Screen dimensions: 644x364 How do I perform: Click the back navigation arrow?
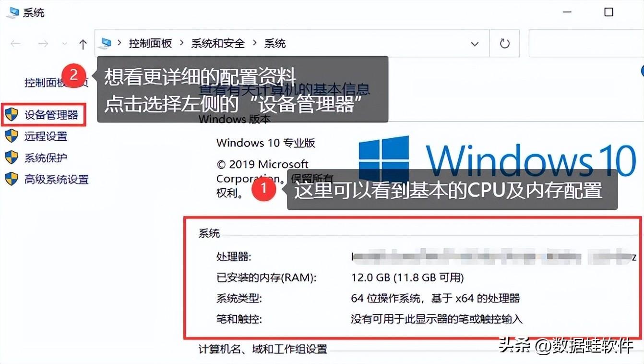pyautogui.click(x=15, y=44)
